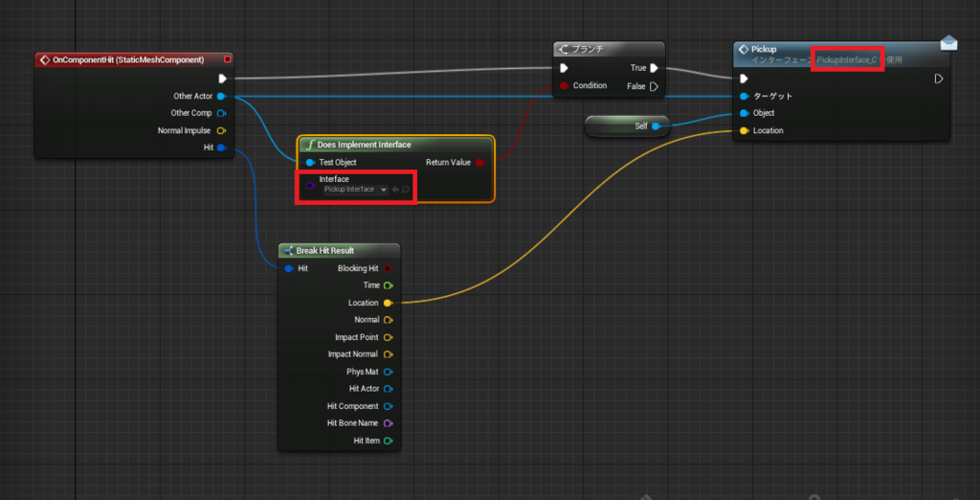
Task: Click the ターゲット input pin on Pickup
Action: (x=744, y=97)
